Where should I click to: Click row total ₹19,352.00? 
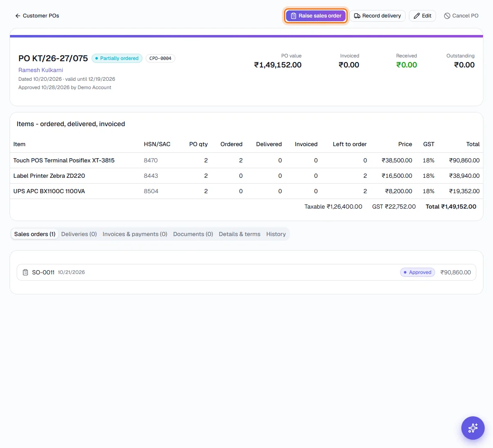(x=464, y=191)
